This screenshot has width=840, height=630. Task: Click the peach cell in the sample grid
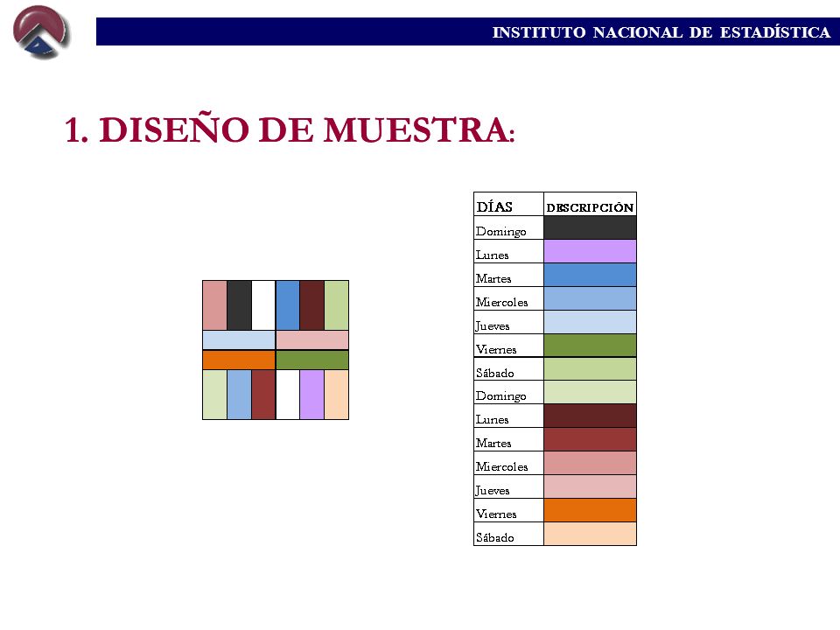coord(336,395)
